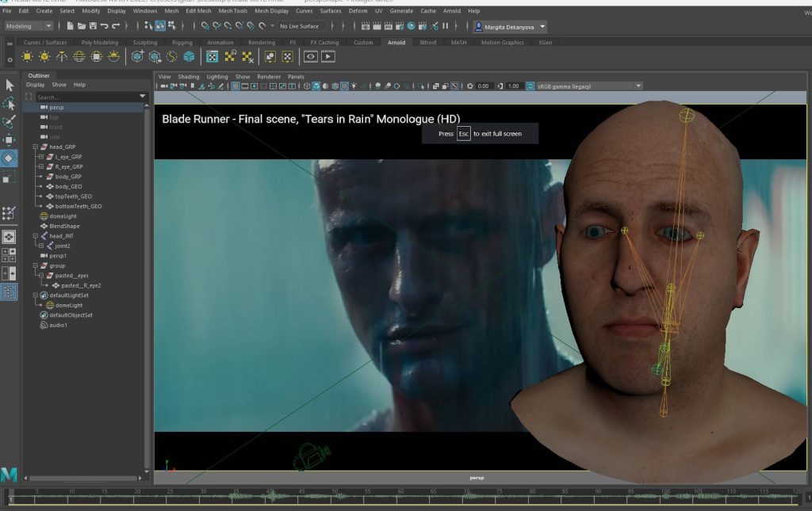
Task: Click in the Outliner search field
Action: tap(87, 97)
